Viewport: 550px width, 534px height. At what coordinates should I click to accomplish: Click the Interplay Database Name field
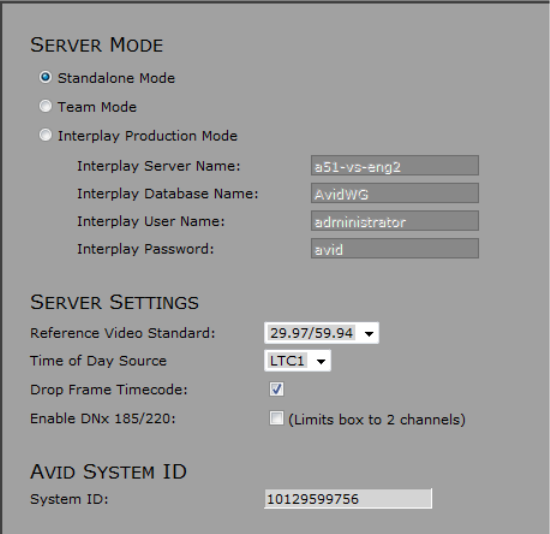tap(395, 193)
